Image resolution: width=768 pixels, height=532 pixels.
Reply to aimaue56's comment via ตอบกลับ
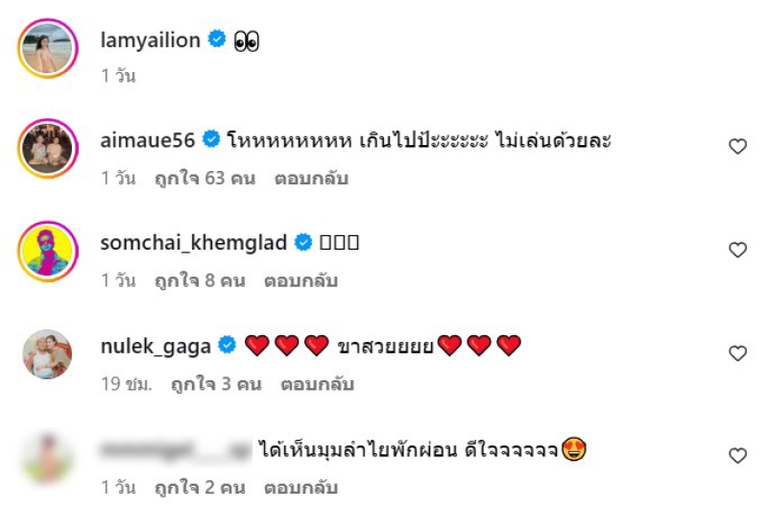coord(311,179)
